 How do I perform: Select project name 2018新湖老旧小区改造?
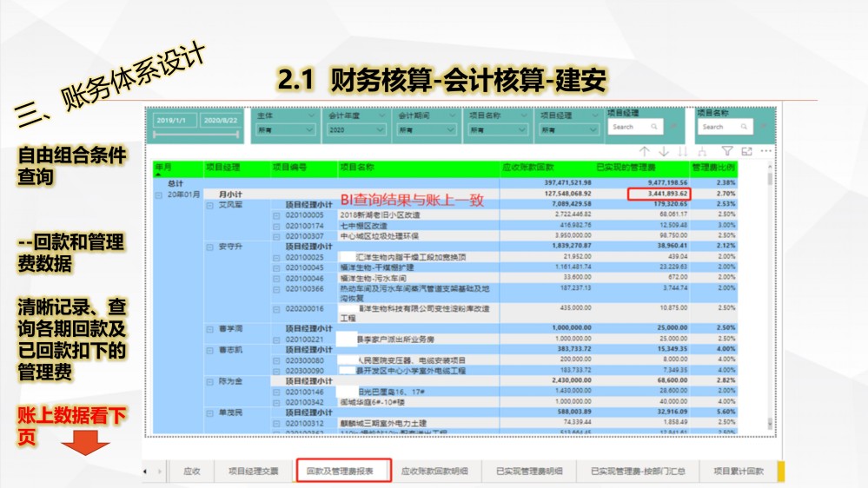[x=380, y=215]
